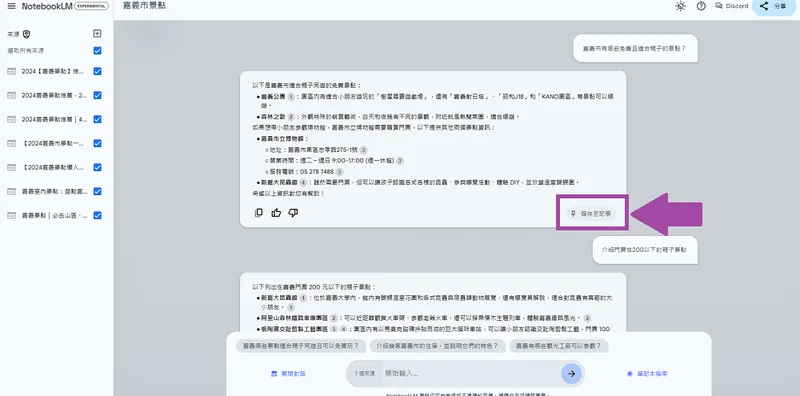This screenshot has width=800, height=396.
Task: Toggle the 選取所有來源 select-all checkbox
Action: pyautogui.click(x=97, y=51)
